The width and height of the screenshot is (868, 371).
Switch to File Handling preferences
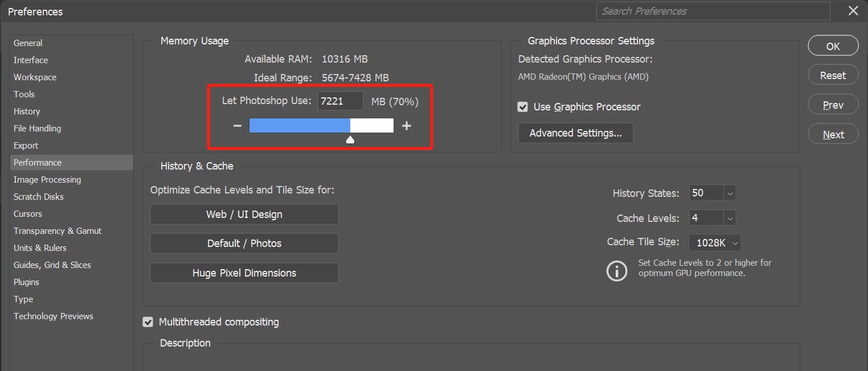[37, 129]
